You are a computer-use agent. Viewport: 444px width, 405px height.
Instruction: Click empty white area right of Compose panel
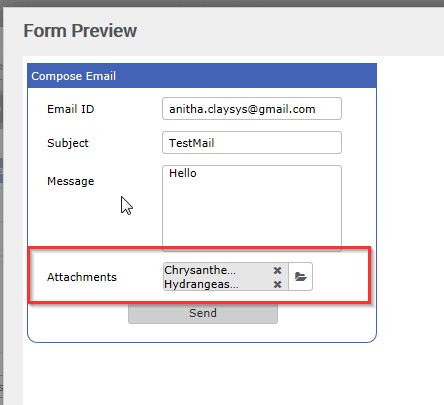410,200
